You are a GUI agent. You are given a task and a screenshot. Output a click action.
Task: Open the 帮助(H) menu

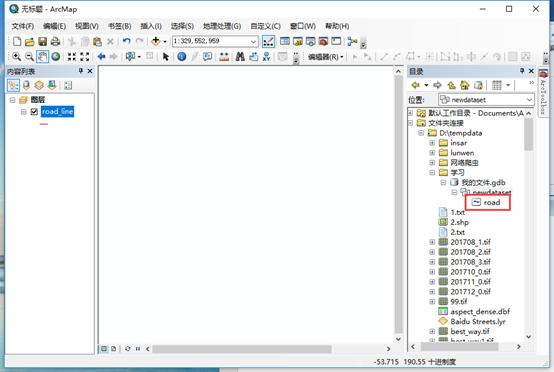click(x=337, y=26)
